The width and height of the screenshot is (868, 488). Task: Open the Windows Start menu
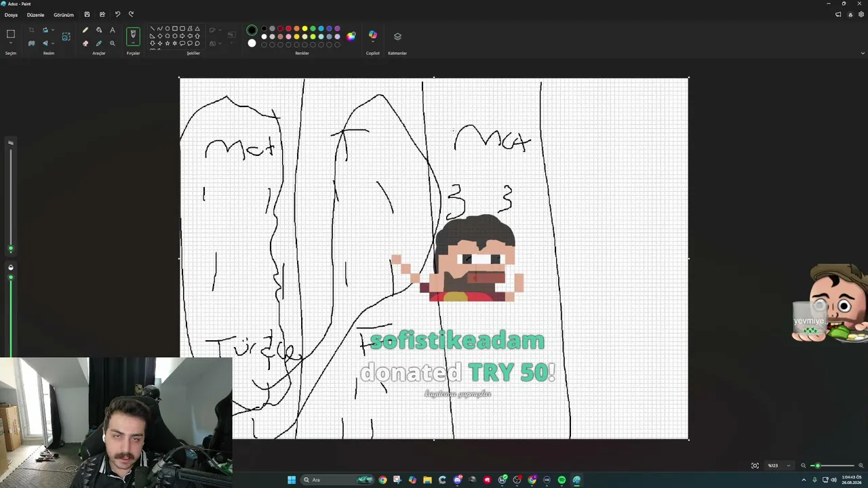pyautogui.click(x=292, y=480)
